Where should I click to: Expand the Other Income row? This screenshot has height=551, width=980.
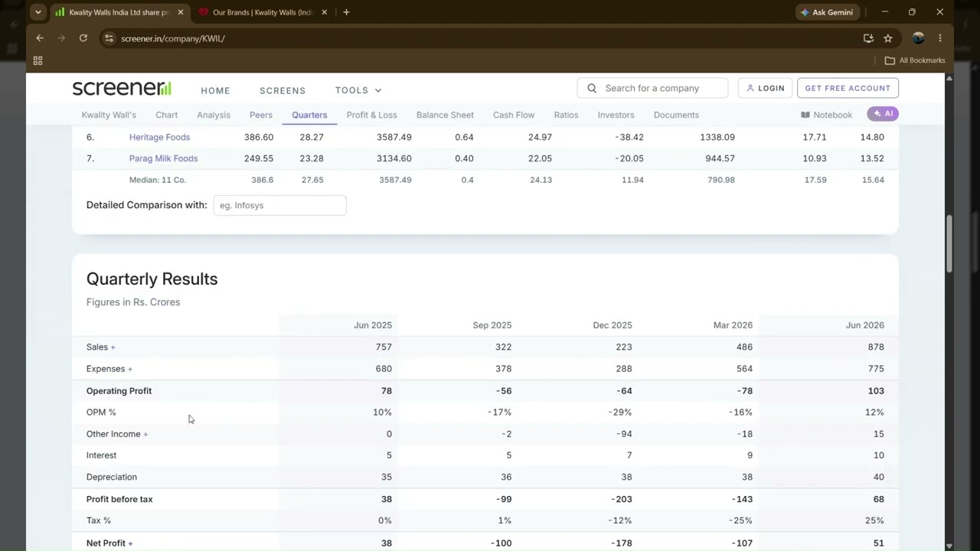[116, 434]
